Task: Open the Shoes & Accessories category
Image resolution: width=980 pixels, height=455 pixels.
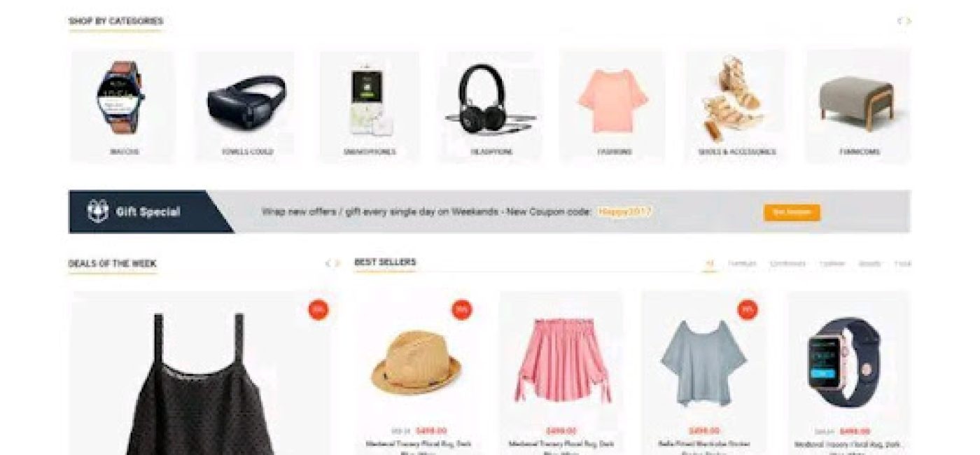Action: point(736,106)
